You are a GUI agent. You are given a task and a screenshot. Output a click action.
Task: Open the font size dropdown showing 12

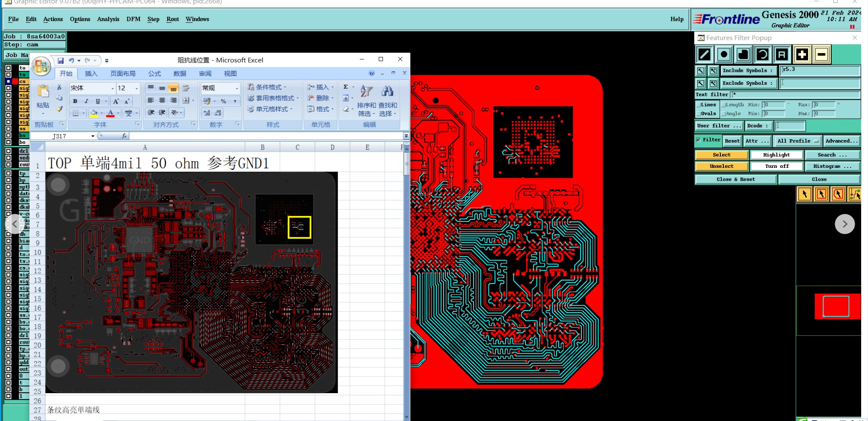[x=136, y=88]
